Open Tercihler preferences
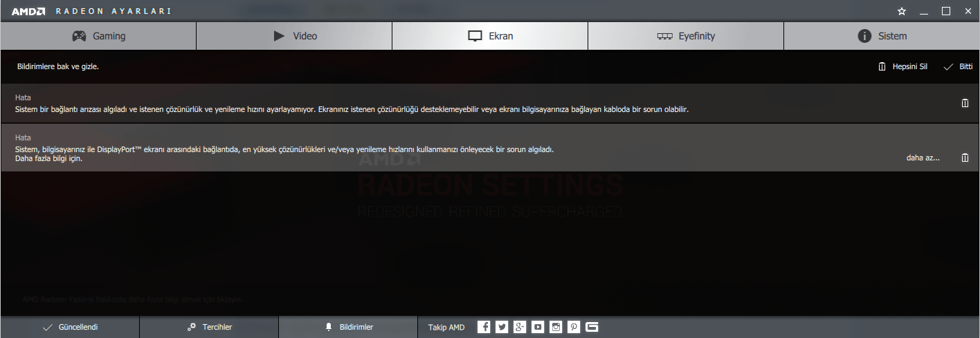 pos(209,327)
